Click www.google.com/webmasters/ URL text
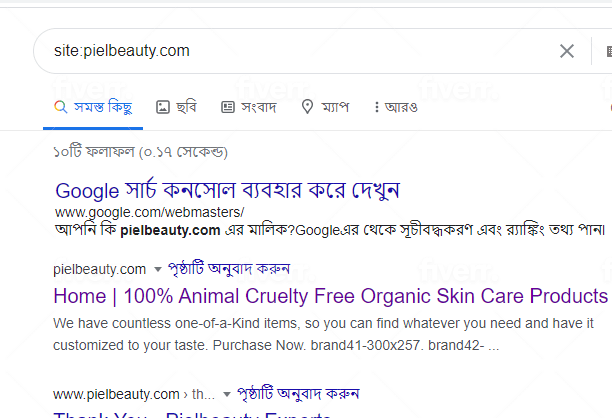Viewport: 612px width, 418px height. coord(149,212)
